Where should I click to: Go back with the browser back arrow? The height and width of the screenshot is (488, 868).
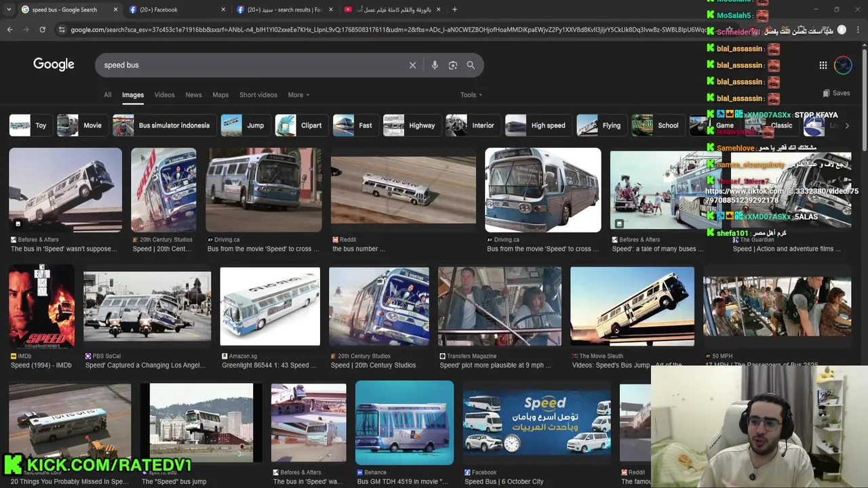coord(9,30)
